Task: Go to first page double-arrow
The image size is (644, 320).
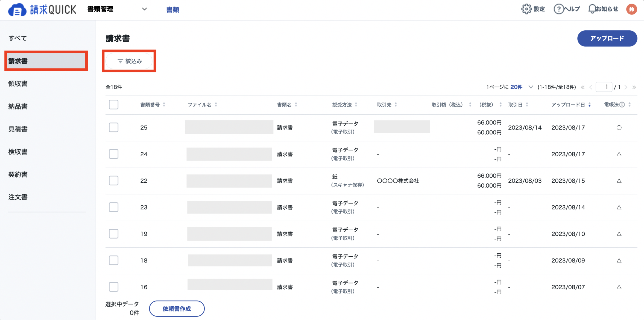Action: point(583,87)
